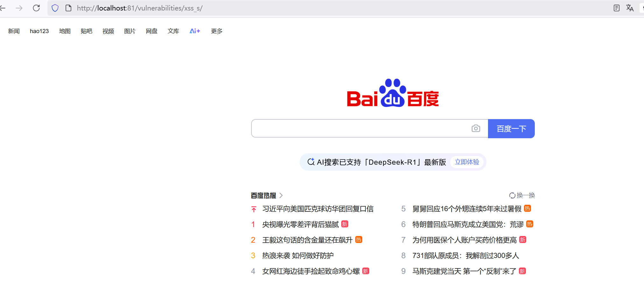644x300 pixels.
Task: Click the 百度一下 search button
Action: [x=511, y=129]
